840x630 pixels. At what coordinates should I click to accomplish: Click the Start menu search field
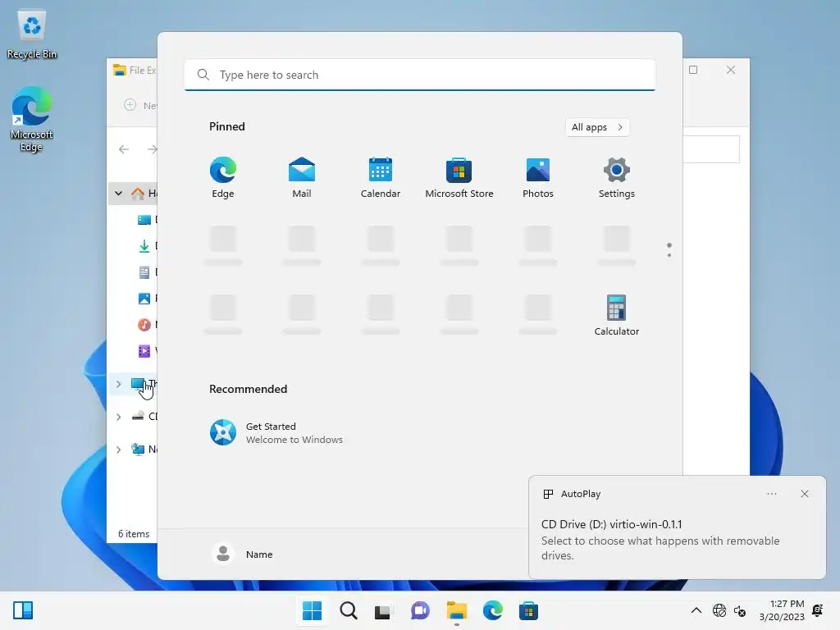(x=420, y=75)
